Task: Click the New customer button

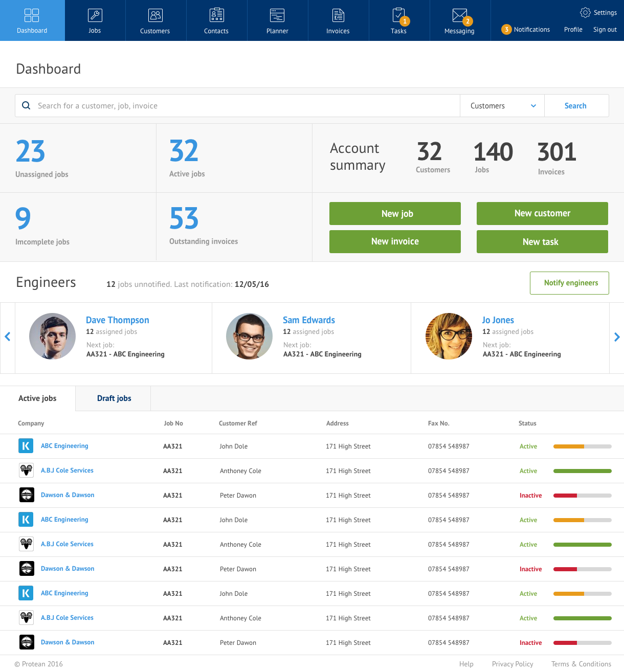Action: [x=542, y=213]
